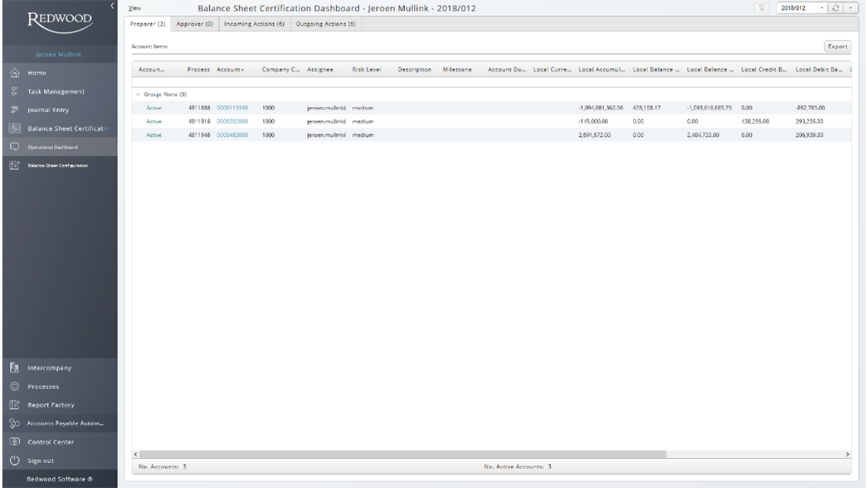This screenshot has width=868, height=488.
Task: Click the Local Credit B... column header
Action: (764, 70)
